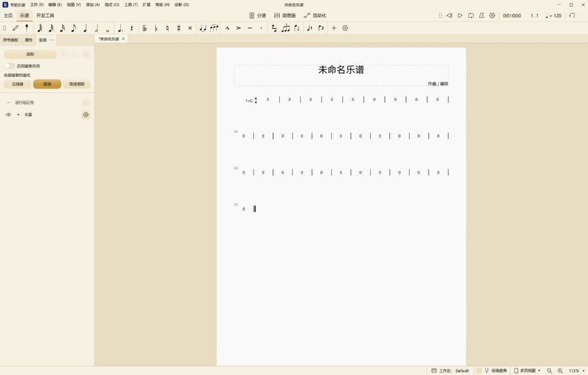Add a tie between notes
588x375 pixels.
pos(203,28)
